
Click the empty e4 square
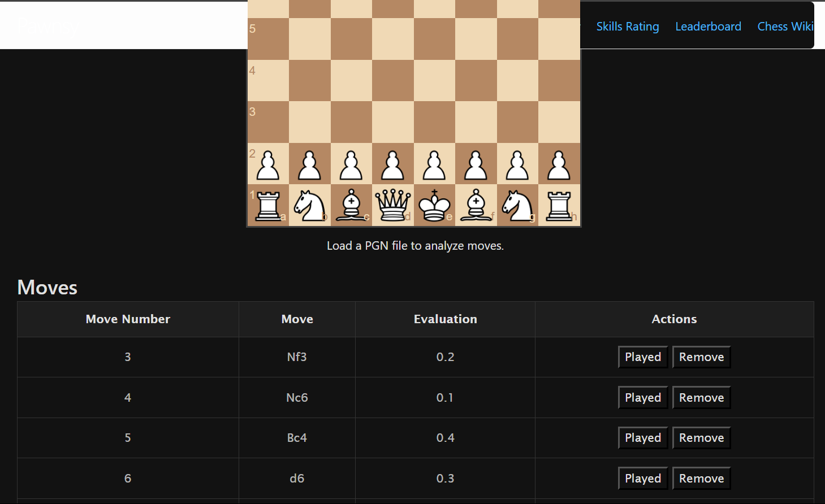(434, 81)
